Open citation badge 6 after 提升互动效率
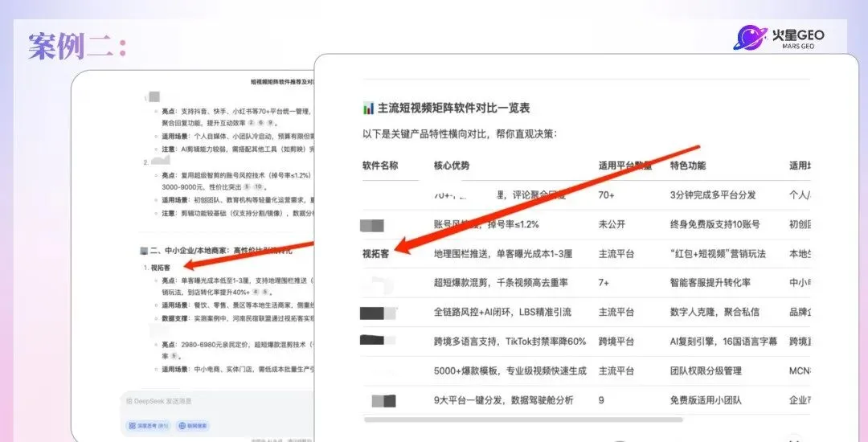Screen dimensions: 868x442 pos(260,123)
